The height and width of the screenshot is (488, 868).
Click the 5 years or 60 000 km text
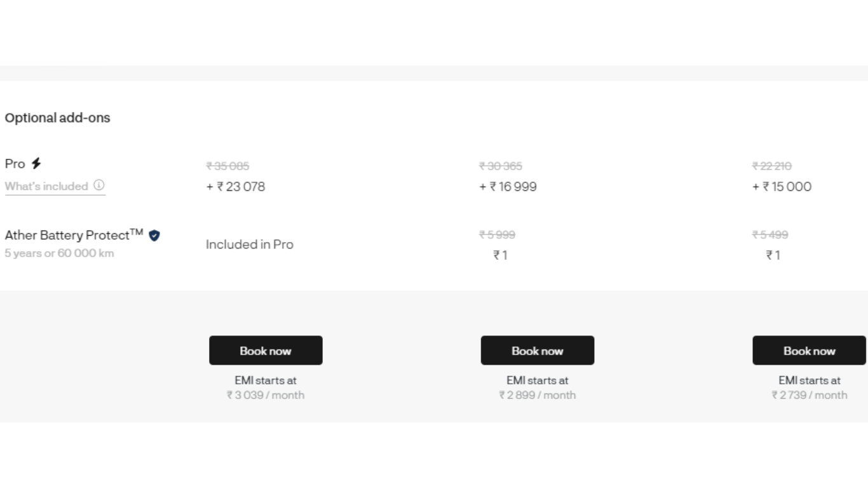pyautogui.click(x=60, y=254)
